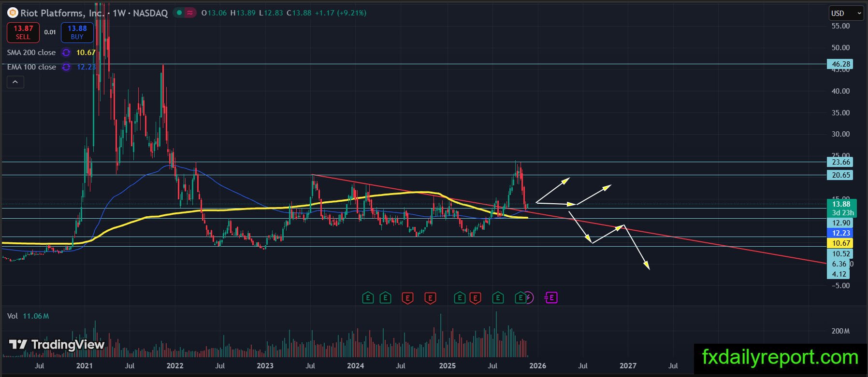Open the leftmost green earnings marker
This screenshot has height=377, width=868.
[368, 298]
